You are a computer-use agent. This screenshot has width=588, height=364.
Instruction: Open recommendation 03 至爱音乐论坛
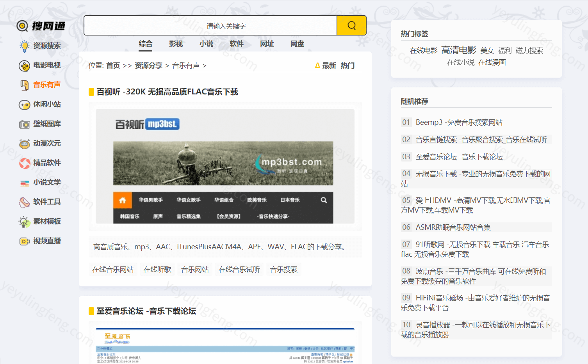click(x=459, y=156)
